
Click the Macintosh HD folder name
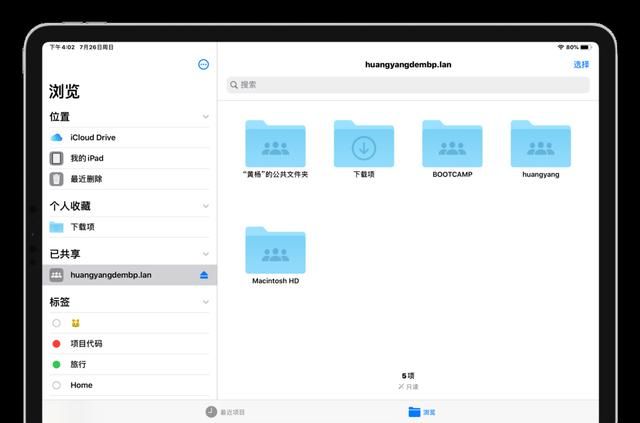[276, 281]
